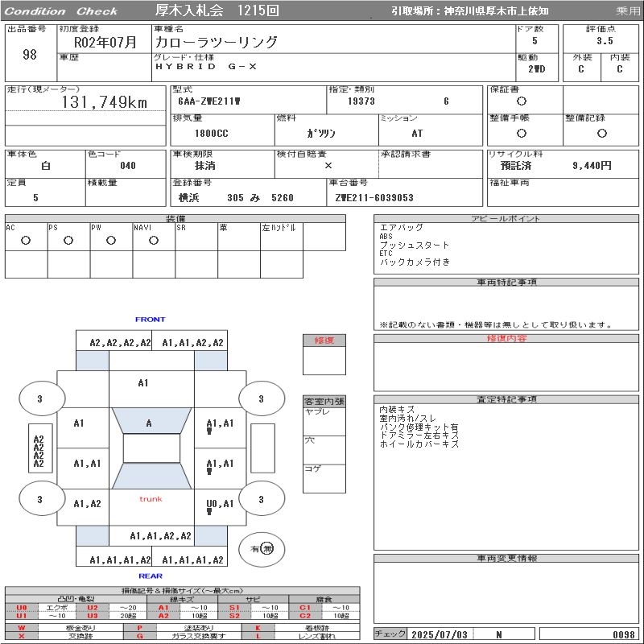Toggle the NAVI equipment circle mark
The height and width of the screenshot is (644, 644).
153,241
